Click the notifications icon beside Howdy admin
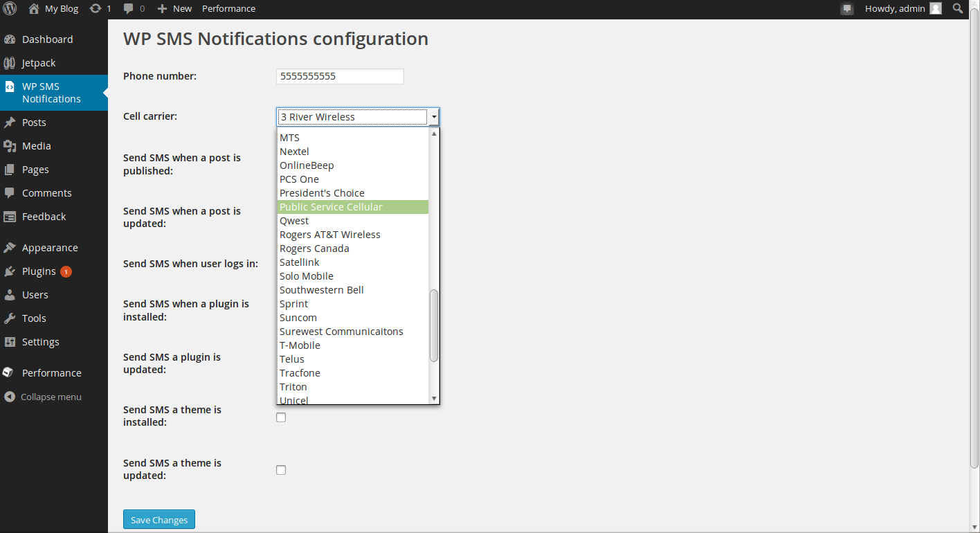Screen dimensions: 980x533 pyautogui.click(x=847, y=9)
